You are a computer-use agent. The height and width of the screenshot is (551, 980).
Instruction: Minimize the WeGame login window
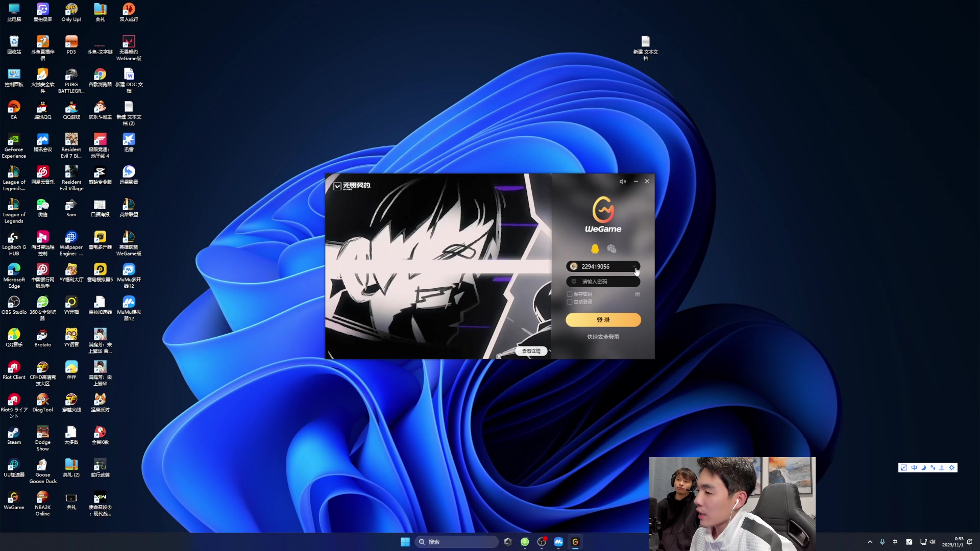click(x=636, y=182)
